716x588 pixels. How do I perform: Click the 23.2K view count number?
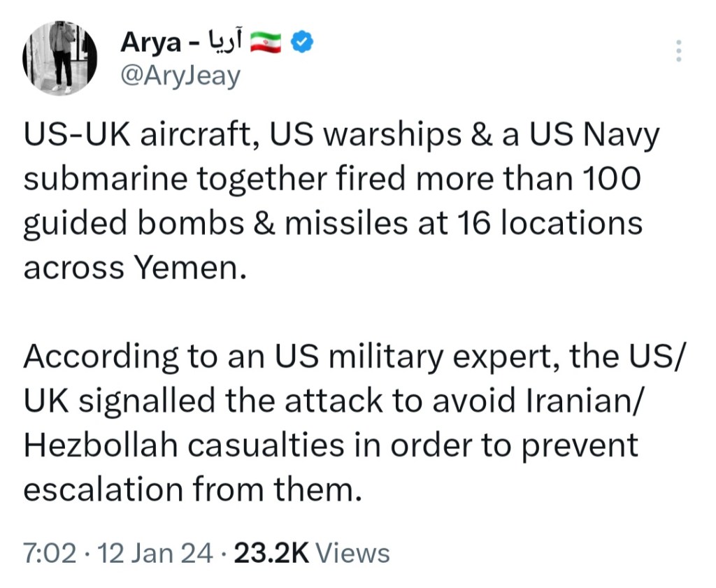click(271, 553)
